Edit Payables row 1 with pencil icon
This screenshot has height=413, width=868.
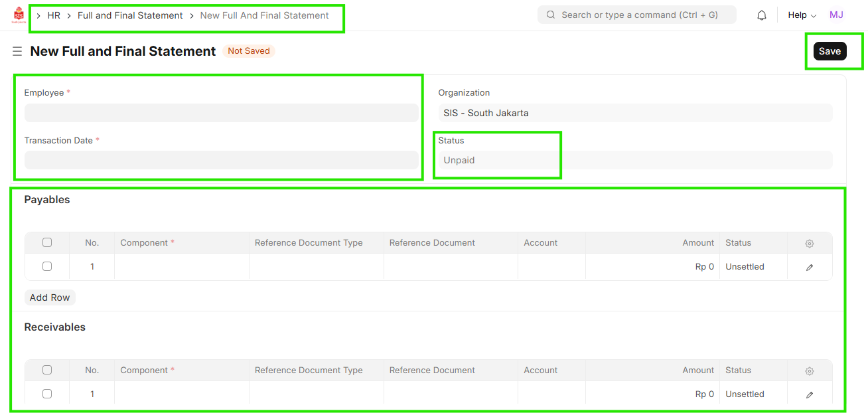(809, 267)
